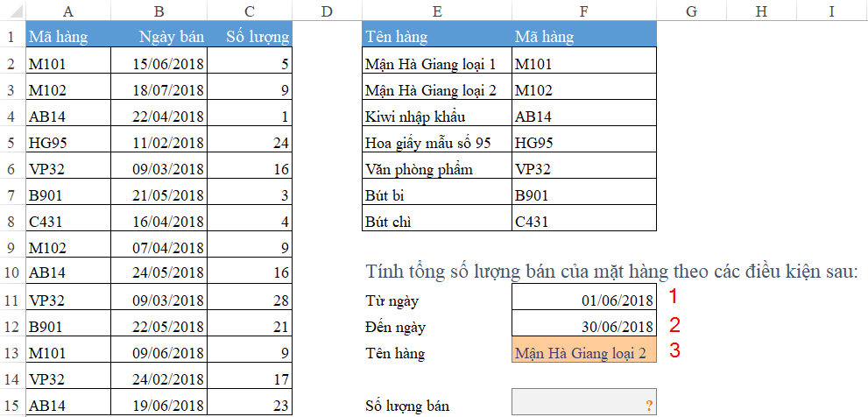Click 'Mận Hà Giang loại 2' in row 3
This screenshot has height=417, width=868.
tap(437, 87)
